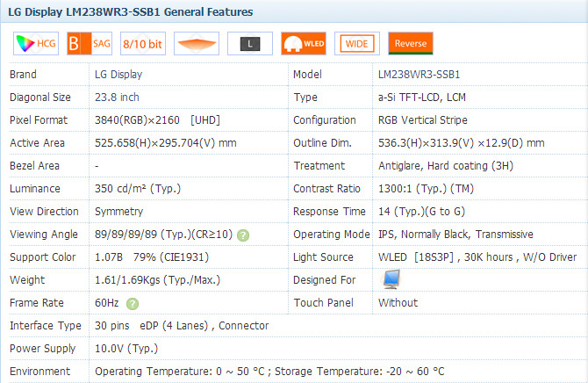Click the 60Hz frame rate value
The height and width of the screenshot is (383, 588).
[107, 303]
